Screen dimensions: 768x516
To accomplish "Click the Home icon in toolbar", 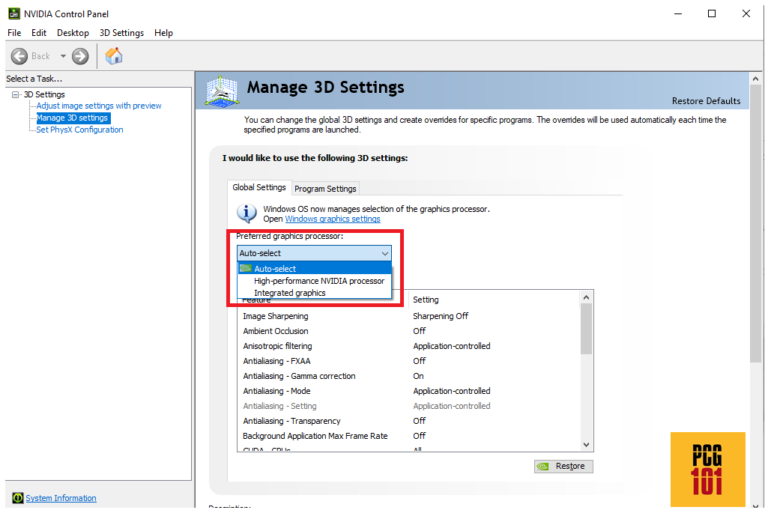I will pyautogui.click(x=114, y=56).
